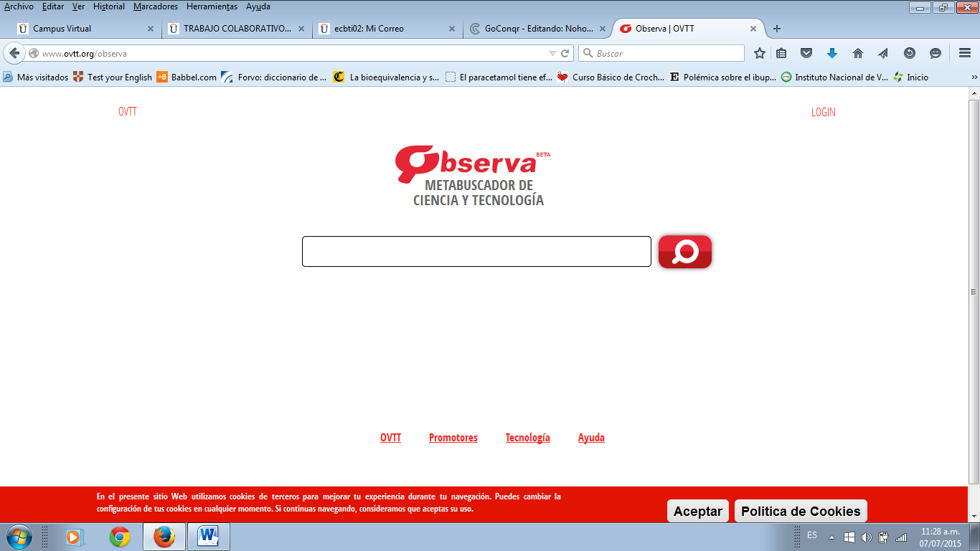This screenshot has width=980, height=551.
Task: Click the power plug tray icon
Action: [883, 537]
